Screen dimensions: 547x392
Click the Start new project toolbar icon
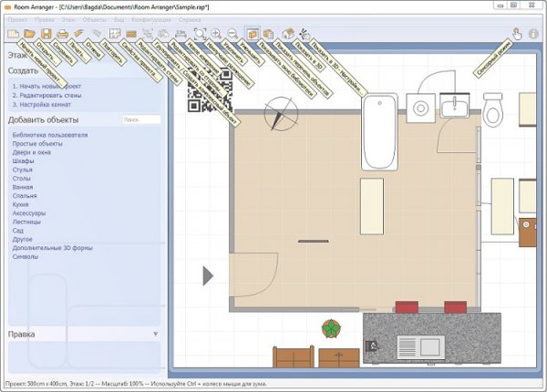pos(14,34)
